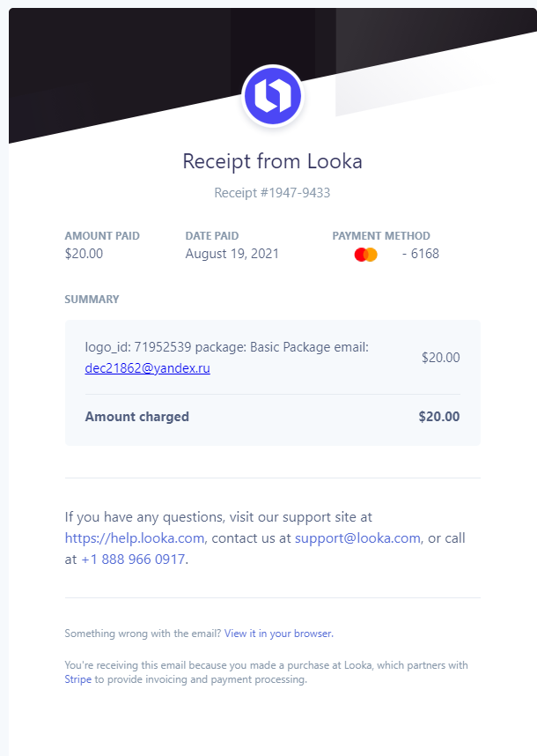The image size is (537, 756).
Task: Click the "Amount charged" label
Action: pyautogui.click(x=136, y=417)
